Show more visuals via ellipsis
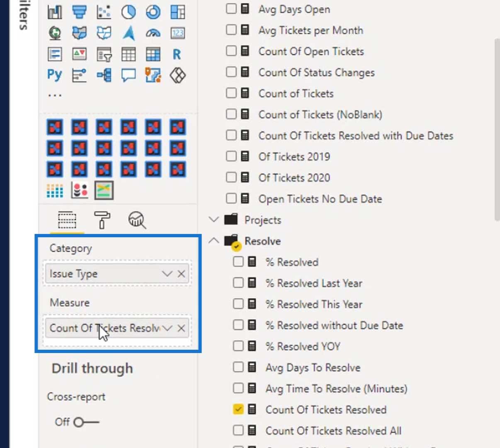The height and width of the screenshot is (448, 500). pyautogui.click(x=55, y=95)
